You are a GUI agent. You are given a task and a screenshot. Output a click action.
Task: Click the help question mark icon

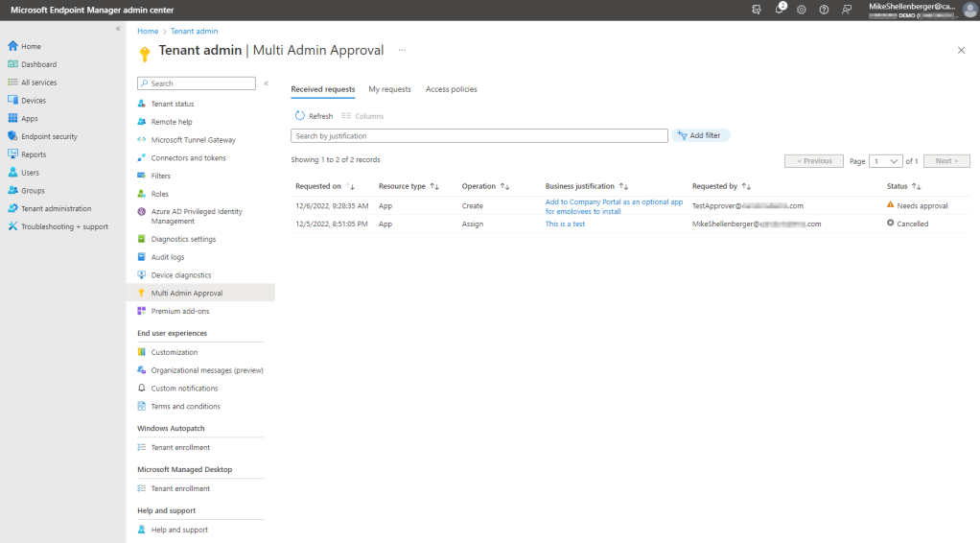pos(824,10)
